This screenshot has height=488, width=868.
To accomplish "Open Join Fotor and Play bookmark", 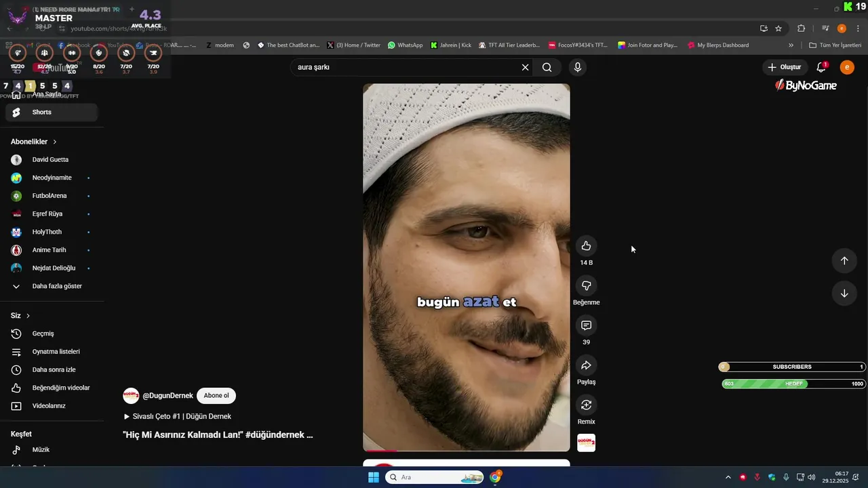I will click(648, 45).
